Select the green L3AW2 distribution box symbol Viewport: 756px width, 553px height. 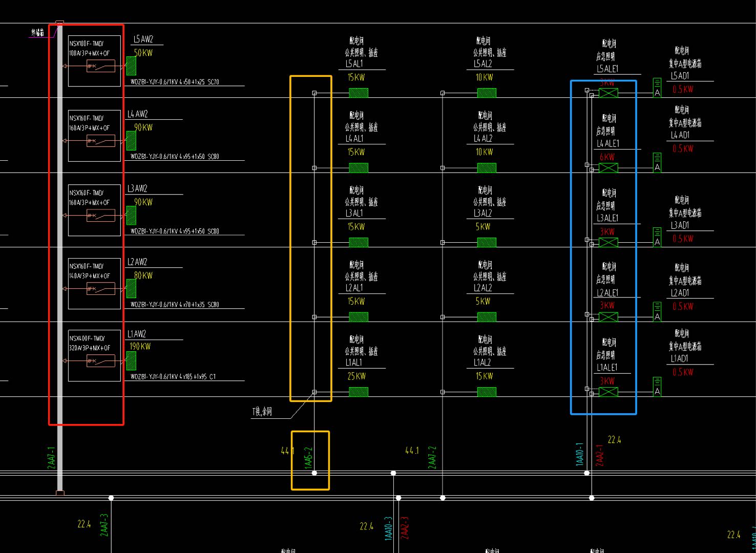(x=131, y=216)
